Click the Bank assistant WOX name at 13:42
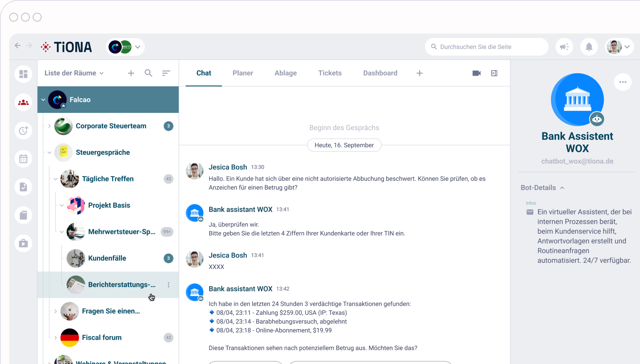Viewport: 640px width, 364px height. (240, 289)
